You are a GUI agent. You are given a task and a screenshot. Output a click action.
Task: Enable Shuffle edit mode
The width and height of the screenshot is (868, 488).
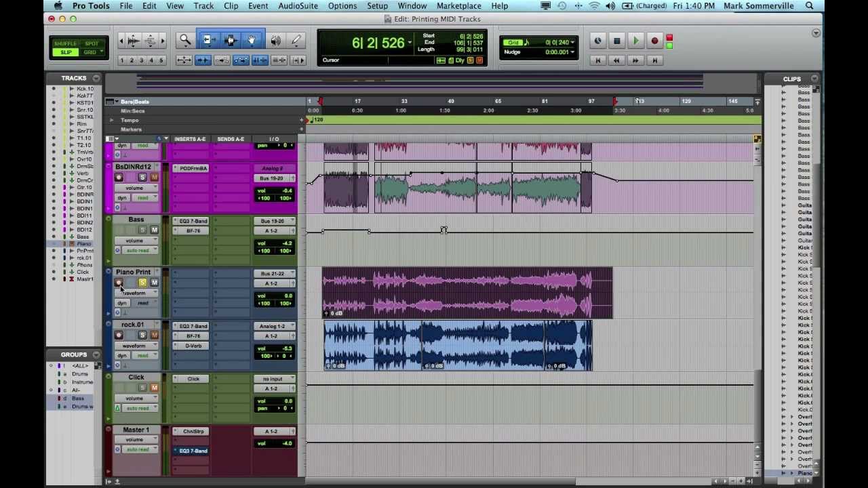pyautogui.click(x=66, y=43)
